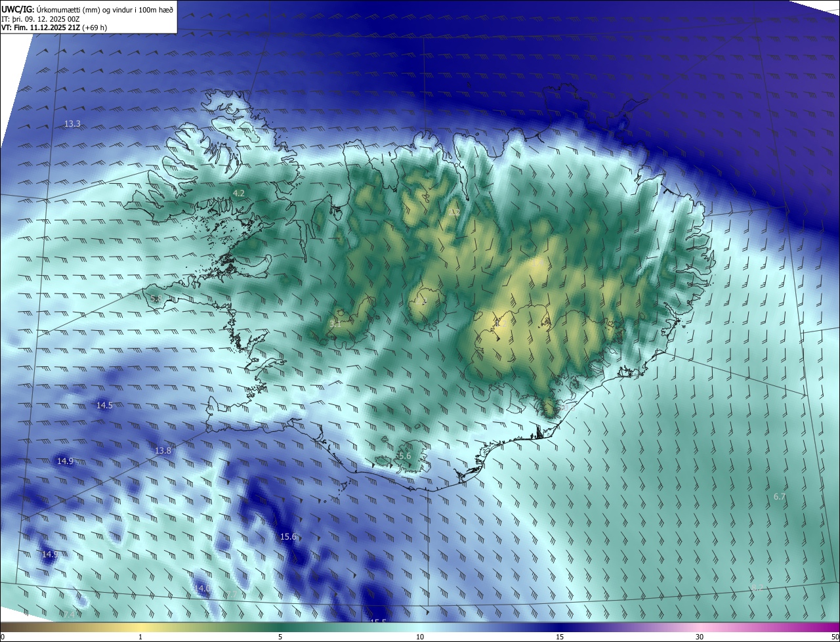Click the 15.5 value above the colorbar
This screenshot has width=840, height=642.
(378, 620)
